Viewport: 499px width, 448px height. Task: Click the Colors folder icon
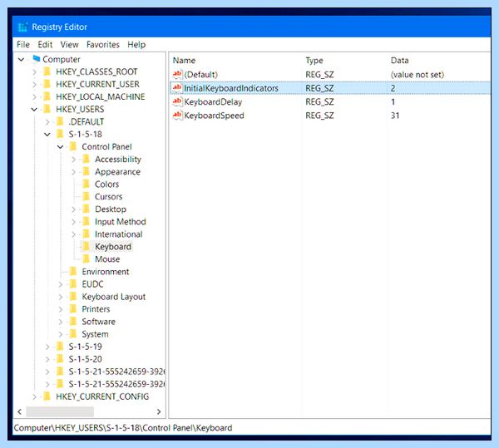pyautogui.click(x=86, y=184)
